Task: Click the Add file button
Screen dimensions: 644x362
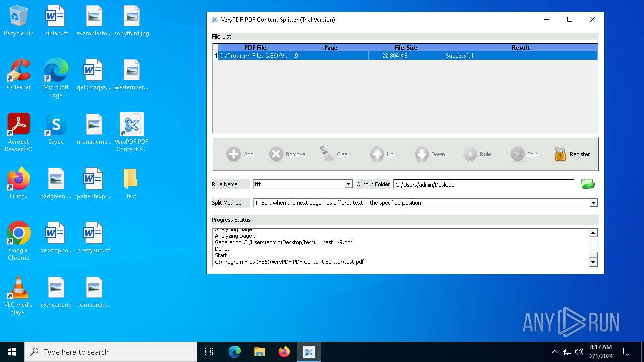Action: [239, 154]
